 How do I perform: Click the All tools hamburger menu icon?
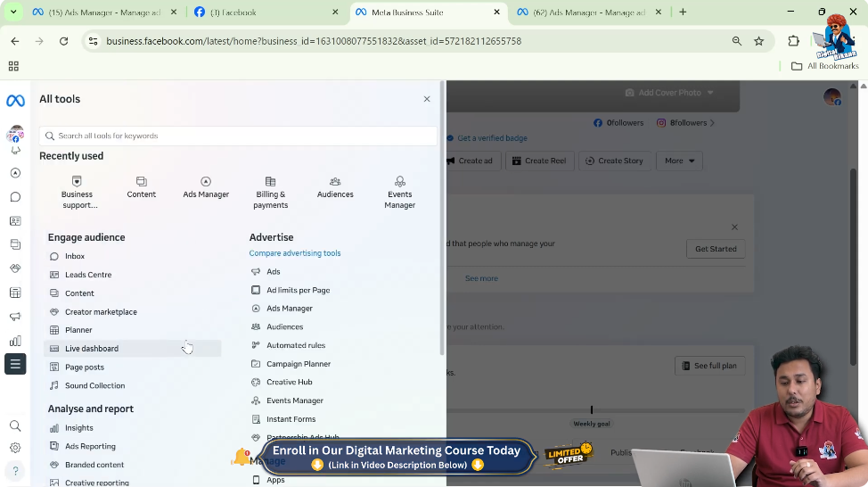(x=15, y=364)
